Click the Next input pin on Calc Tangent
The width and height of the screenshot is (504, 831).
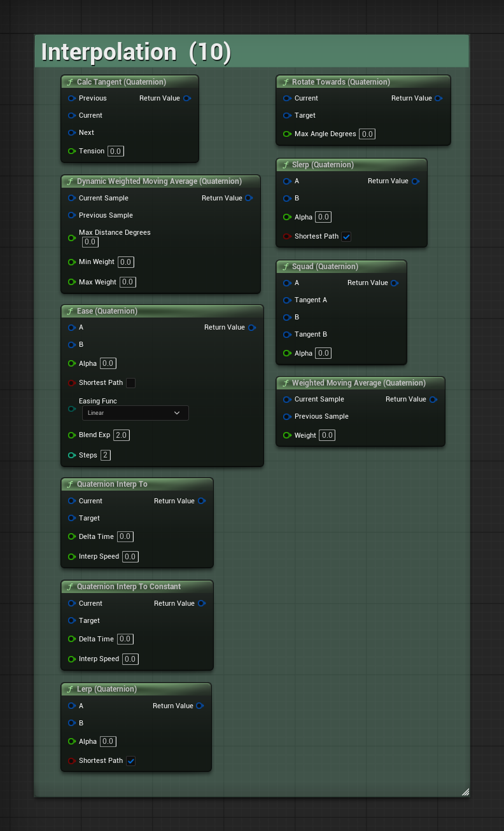[72, 132]
